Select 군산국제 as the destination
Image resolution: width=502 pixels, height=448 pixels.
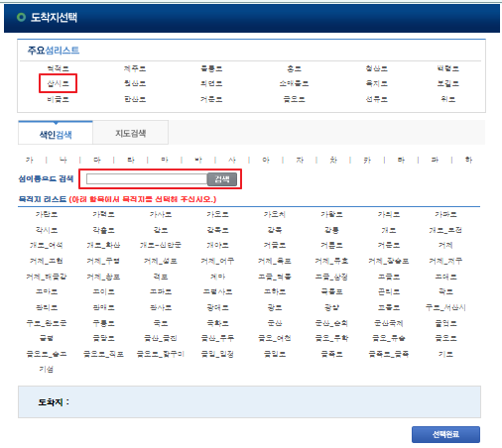(389, 323)
